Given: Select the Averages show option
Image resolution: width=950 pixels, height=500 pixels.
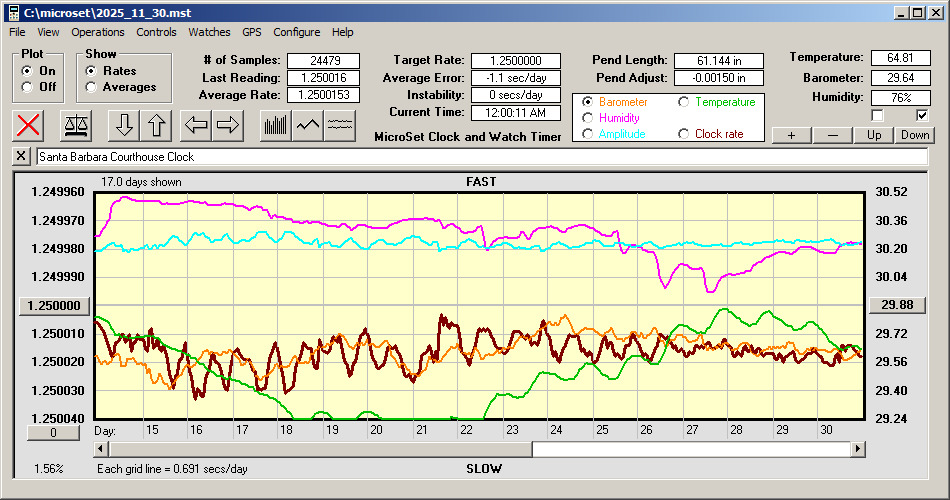Looking at the screenshot, I should tap(92, 87).
